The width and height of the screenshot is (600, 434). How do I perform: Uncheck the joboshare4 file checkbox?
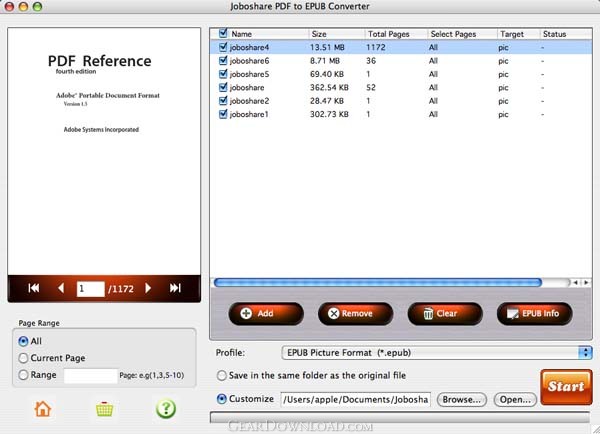pos(223,47)
